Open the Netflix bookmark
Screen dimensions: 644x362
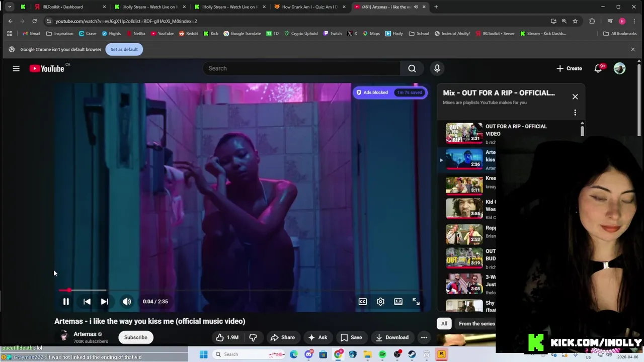[136, 34]
